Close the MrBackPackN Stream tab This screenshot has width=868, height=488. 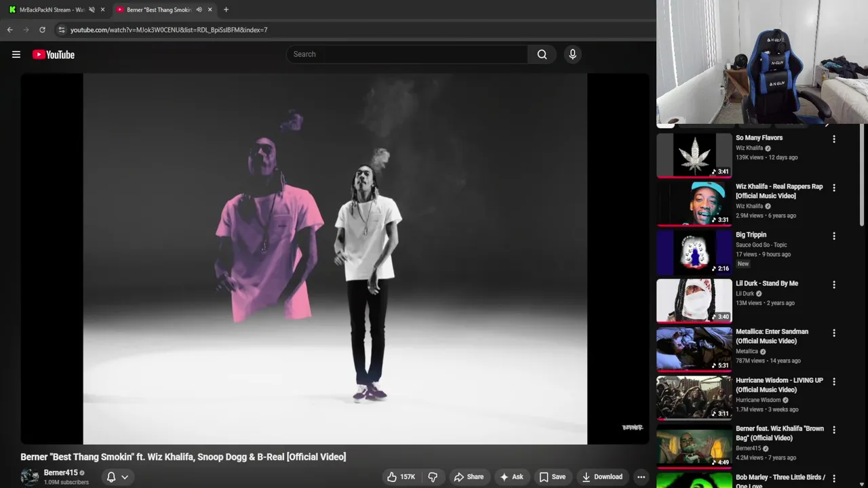point(103,9)
